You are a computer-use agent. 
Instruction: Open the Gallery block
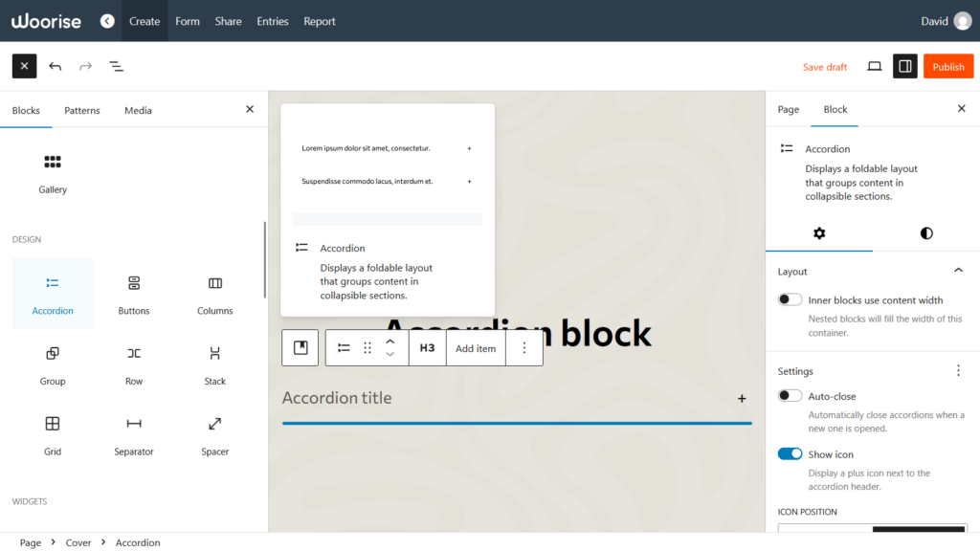point(52,172)
